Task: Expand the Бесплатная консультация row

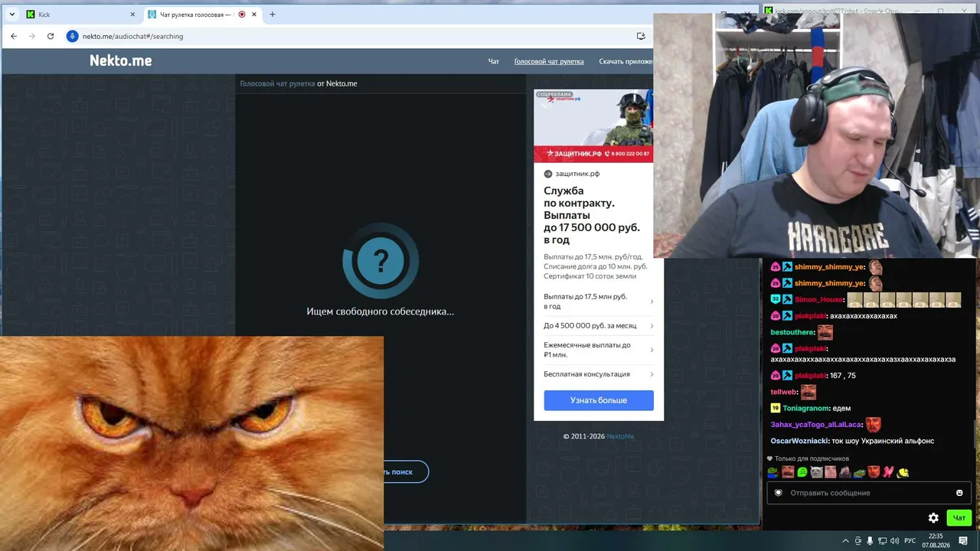Action: [599, 374]
